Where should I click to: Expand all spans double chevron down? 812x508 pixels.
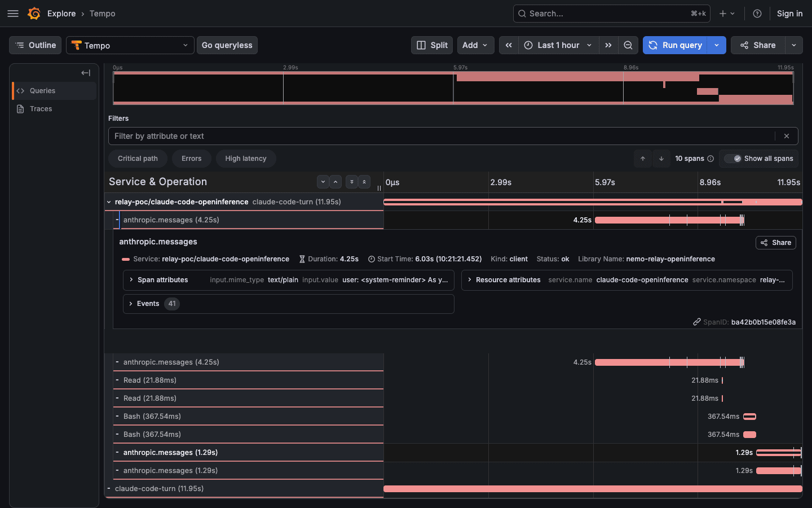pyautogui.click(x=352, y=182)
